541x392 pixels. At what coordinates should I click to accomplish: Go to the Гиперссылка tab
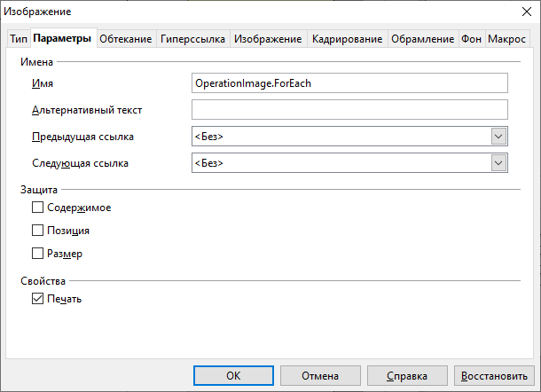tap(192, 40)
